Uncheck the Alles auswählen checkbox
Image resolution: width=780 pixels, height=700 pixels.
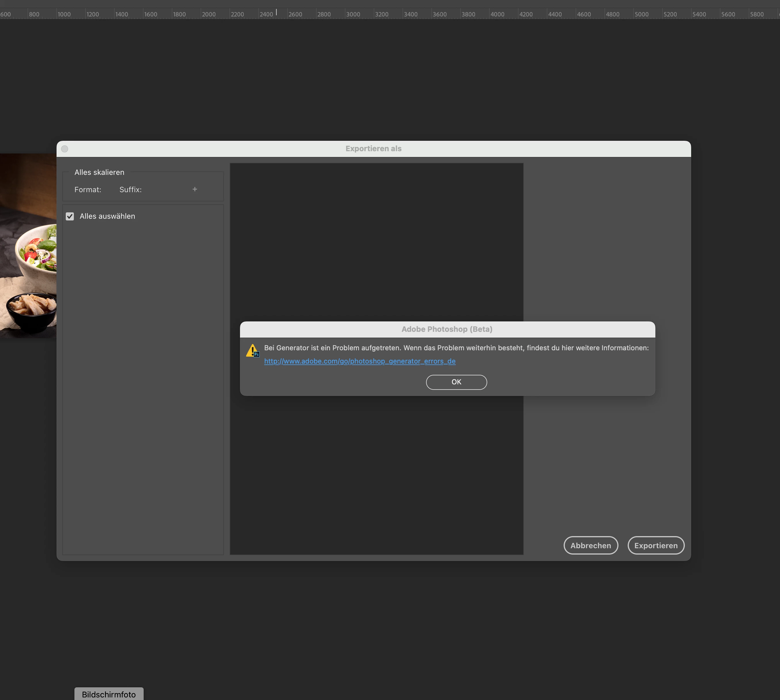click(70, 216)
